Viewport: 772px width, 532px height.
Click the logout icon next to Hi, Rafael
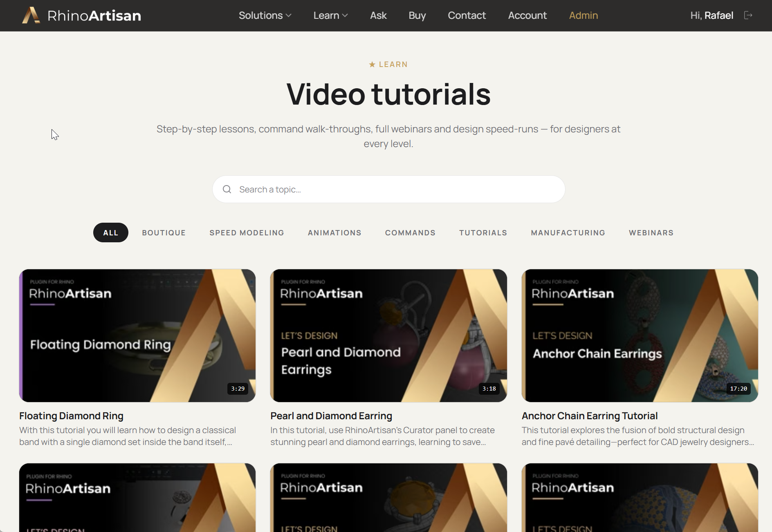(x=748, y=16)
